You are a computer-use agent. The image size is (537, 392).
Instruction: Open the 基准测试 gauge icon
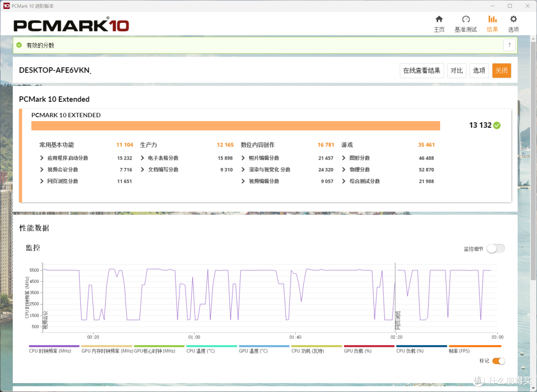[466, 19]
